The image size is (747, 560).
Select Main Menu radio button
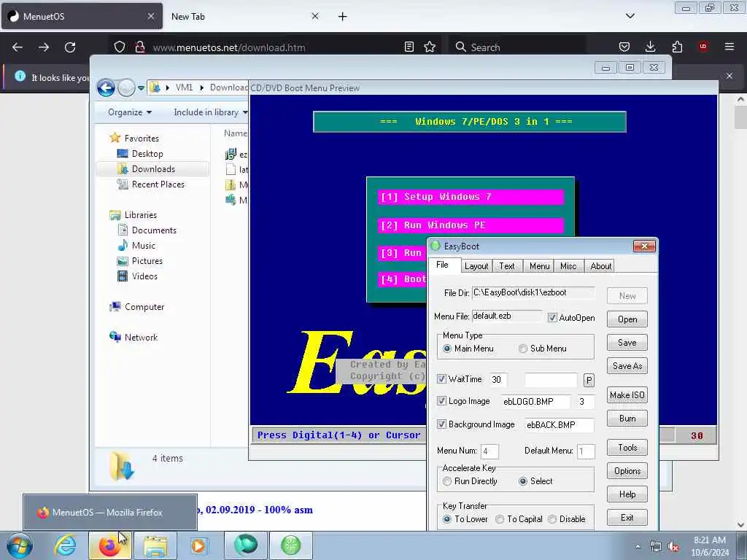pyautogui.click(x=447, y=349)
